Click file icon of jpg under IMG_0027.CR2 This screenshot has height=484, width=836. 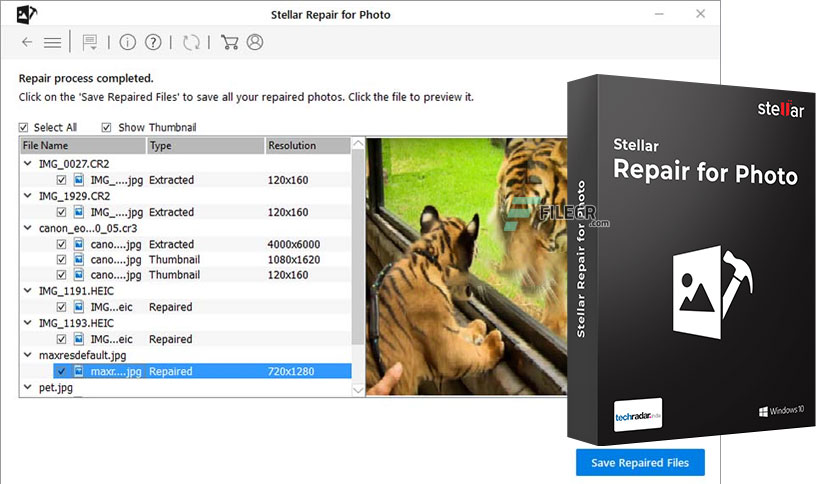pos(79,180)
